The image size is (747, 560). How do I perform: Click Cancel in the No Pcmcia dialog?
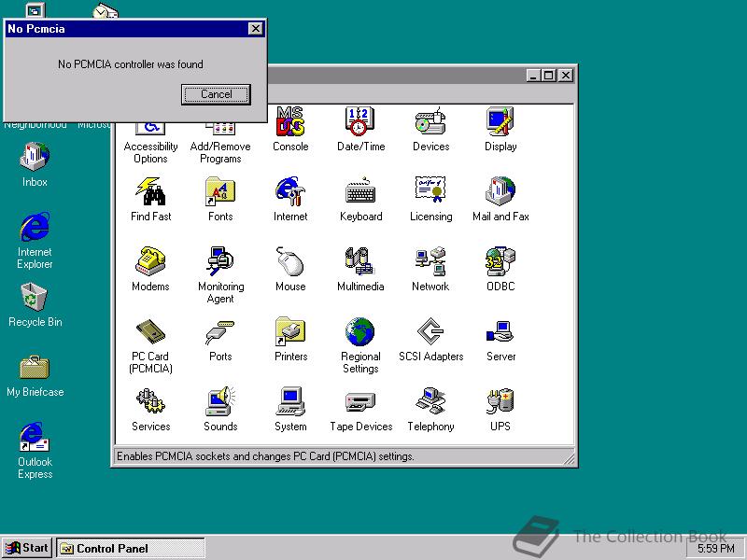pos(216,94)
